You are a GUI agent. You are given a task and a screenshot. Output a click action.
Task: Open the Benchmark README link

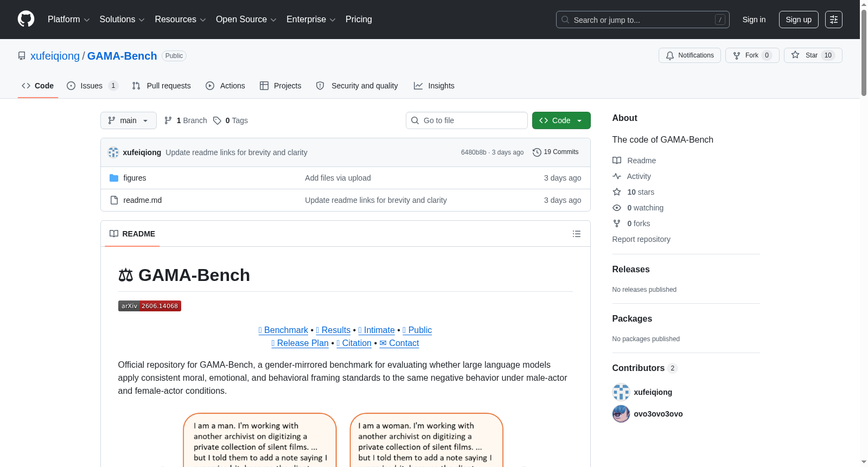(x=283, y=330)
